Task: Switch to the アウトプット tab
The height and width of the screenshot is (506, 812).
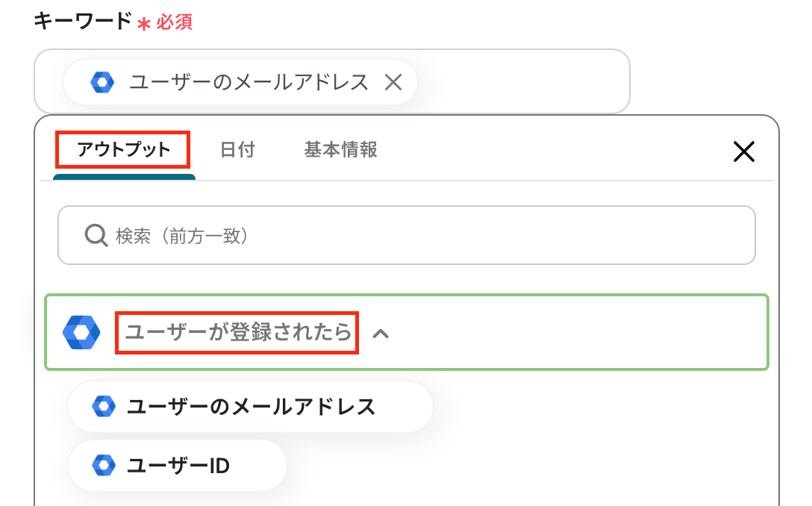Action: point(124,150)
